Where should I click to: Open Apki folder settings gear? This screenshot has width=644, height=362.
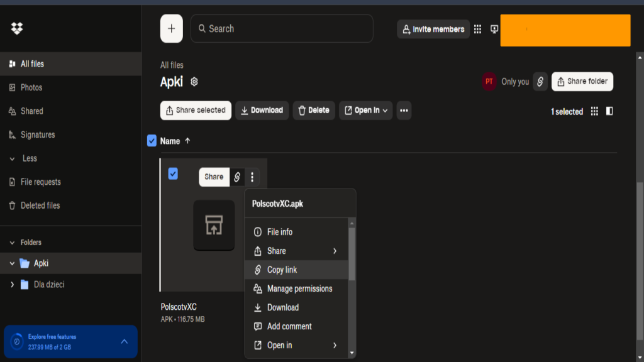pos(194,82)
